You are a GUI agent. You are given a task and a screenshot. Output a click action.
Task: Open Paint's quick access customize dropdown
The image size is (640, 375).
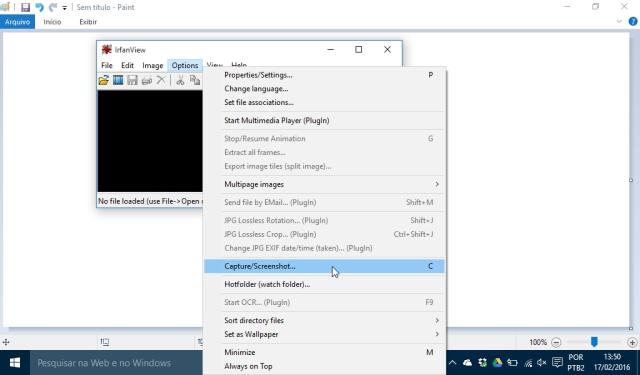pos(64,8)
